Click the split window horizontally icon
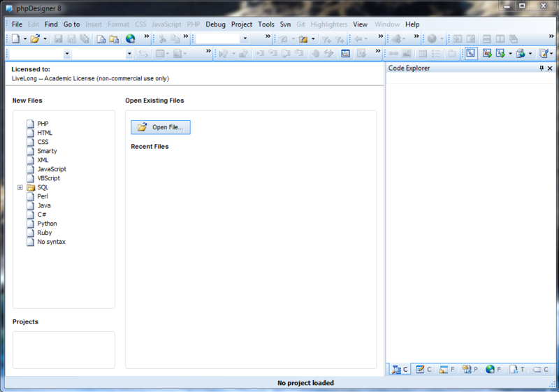 click(486, 39)
